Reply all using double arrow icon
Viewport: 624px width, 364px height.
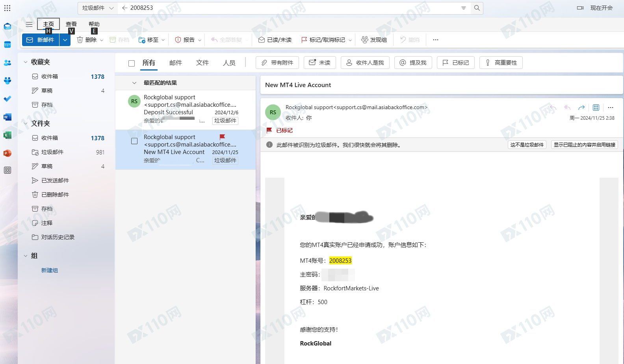click(567, 108)
